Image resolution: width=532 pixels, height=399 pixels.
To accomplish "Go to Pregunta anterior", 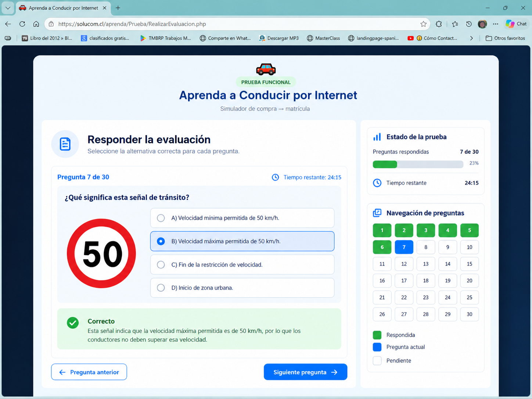I will click(x=89, y=372).
